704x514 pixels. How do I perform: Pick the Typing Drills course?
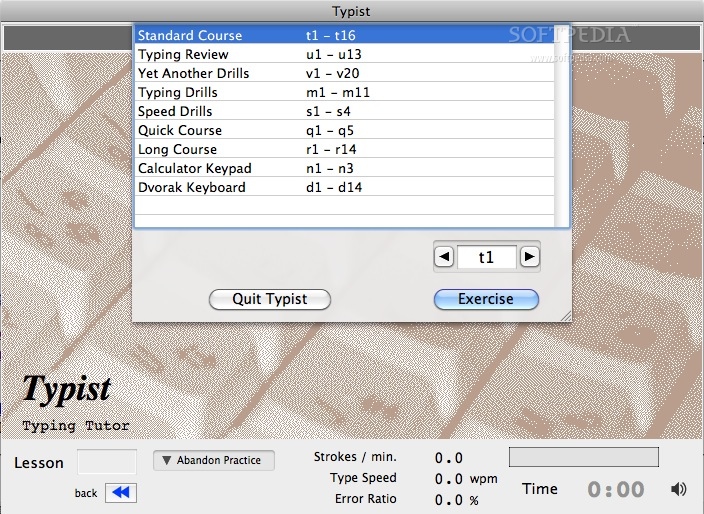point(344,92)
